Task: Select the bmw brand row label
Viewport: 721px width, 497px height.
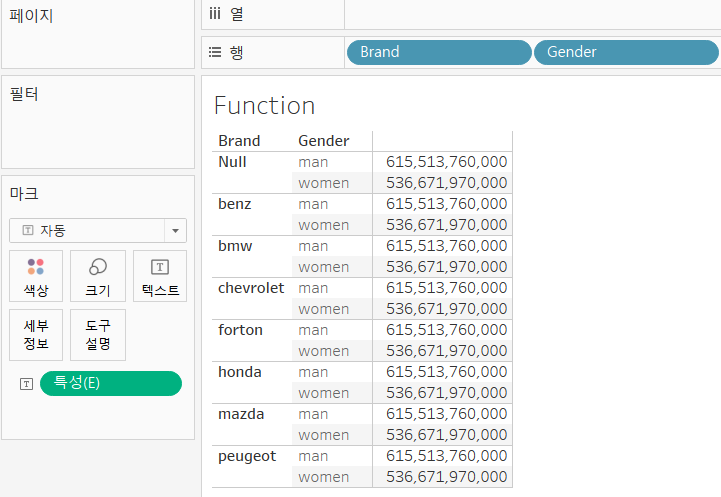Action: pos(235,246)
